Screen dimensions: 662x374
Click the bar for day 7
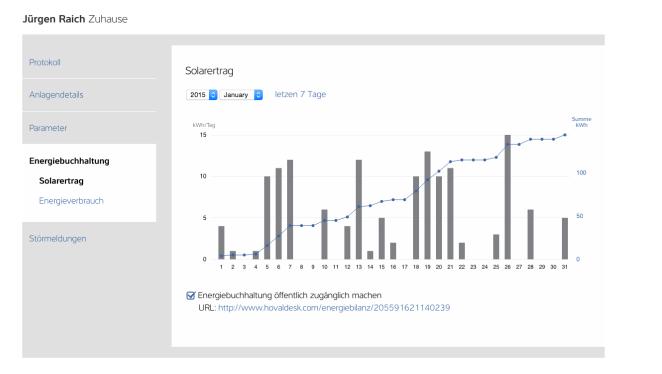pyautogui.click(x=290, y=209)
